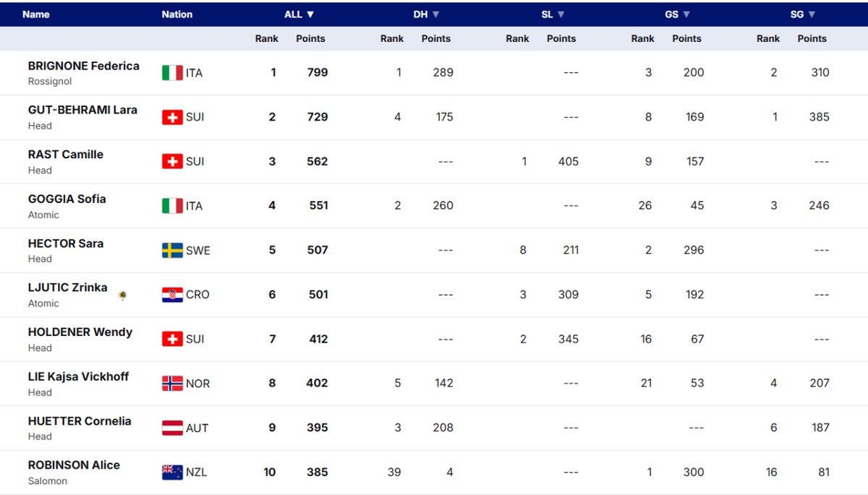
Task: Sort standings by GS column header
Action: (x=677, y=14)
